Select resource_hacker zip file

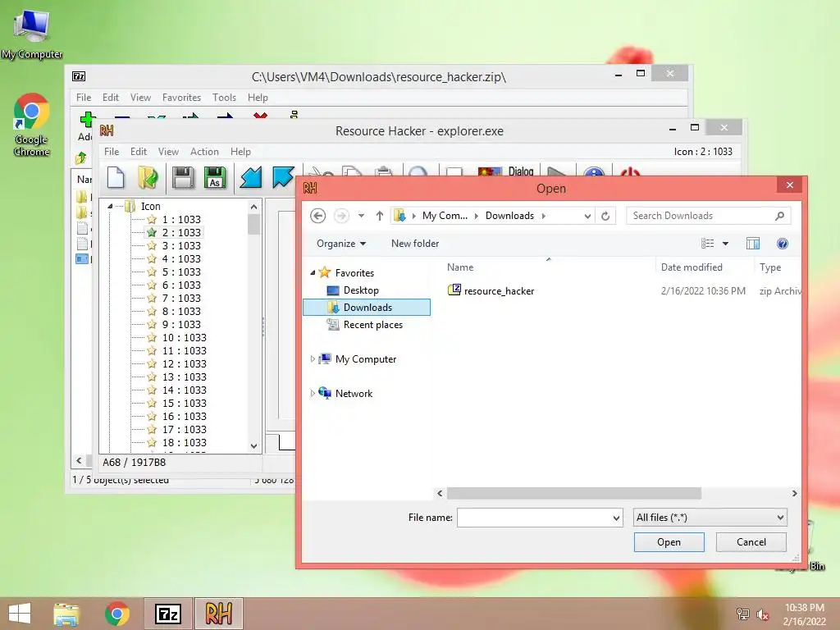[499, 291]
